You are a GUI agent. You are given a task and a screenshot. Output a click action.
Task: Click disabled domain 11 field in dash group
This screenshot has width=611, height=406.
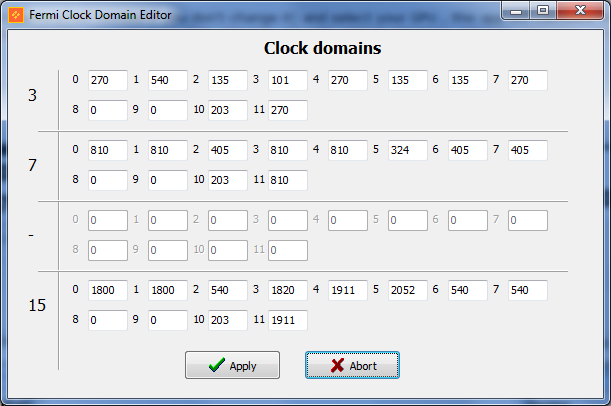pyautogui.click(x=288, y=251)
